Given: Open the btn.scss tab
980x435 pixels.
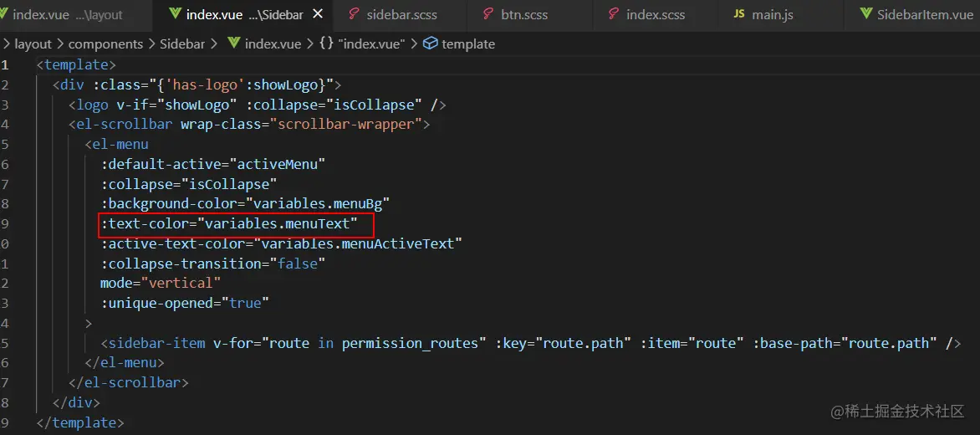Looking at the screenshot, I should point(528,15).
